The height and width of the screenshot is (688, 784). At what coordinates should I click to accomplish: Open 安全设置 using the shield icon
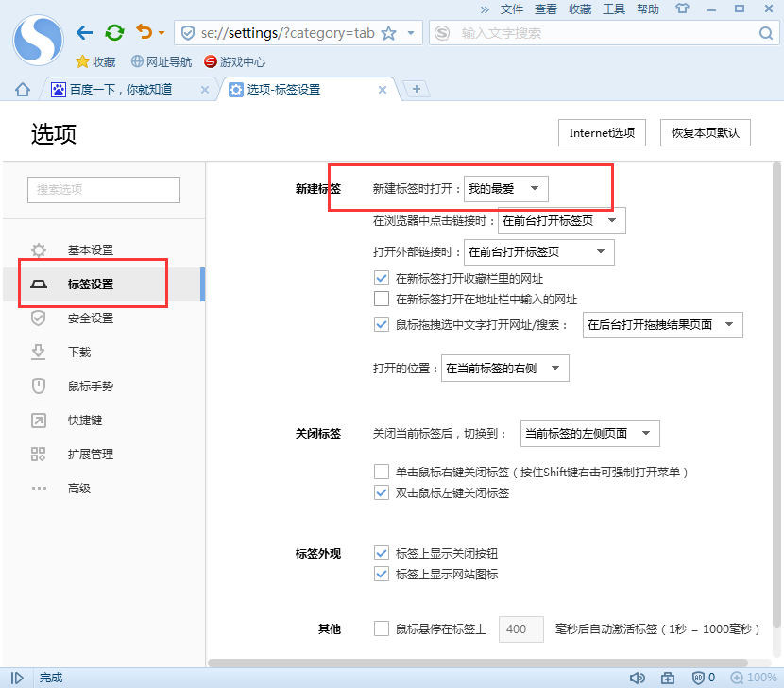[x=40, y=318]
